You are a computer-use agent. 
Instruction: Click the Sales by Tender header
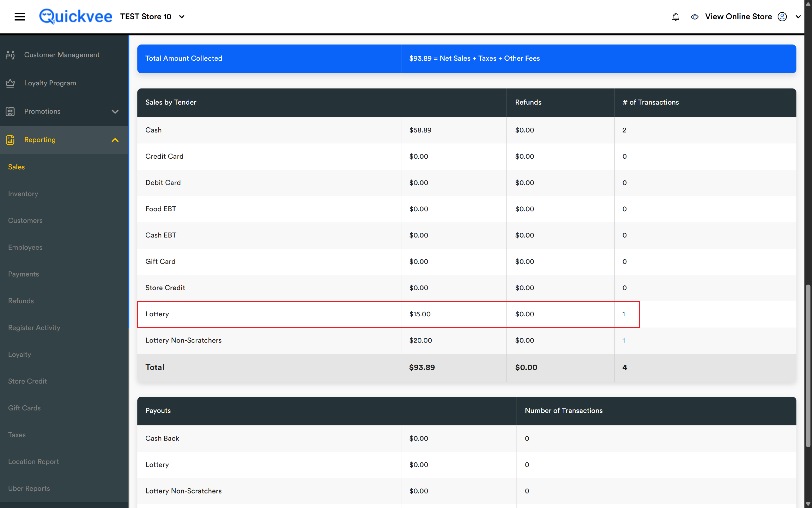[x=171, y=102]
